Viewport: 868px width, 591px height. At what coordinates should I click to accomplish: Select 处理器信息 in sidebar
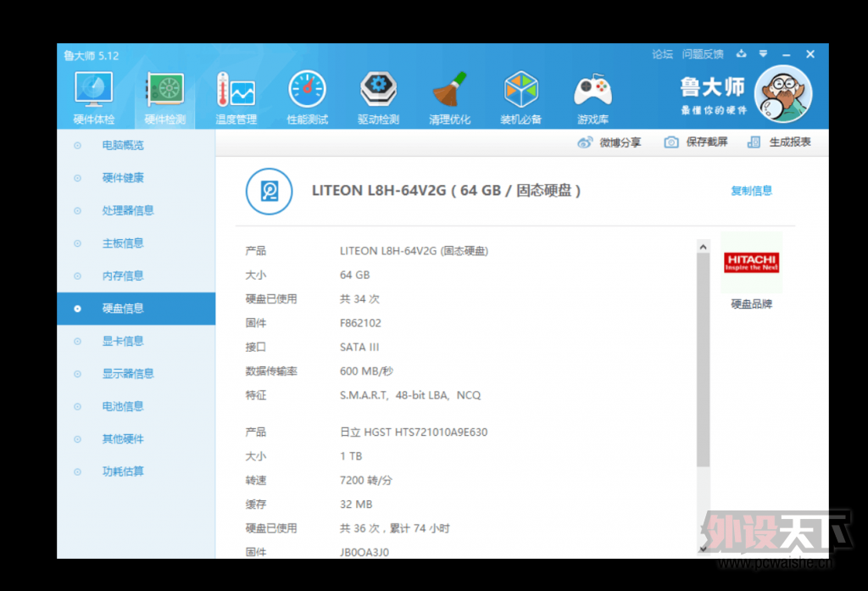pyautogui.click(x=136, y=210)
